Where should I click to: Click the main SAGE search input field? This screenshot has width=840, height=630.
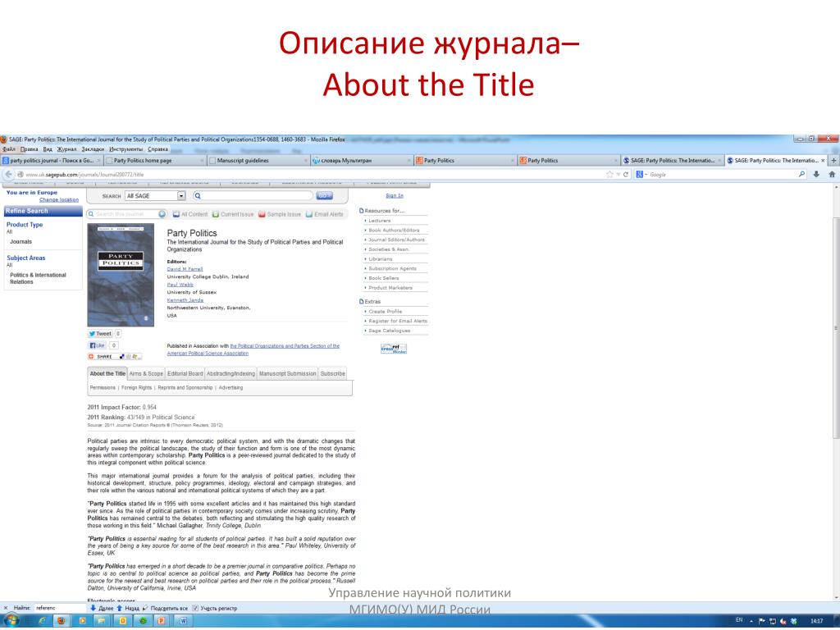pos(253,196)
